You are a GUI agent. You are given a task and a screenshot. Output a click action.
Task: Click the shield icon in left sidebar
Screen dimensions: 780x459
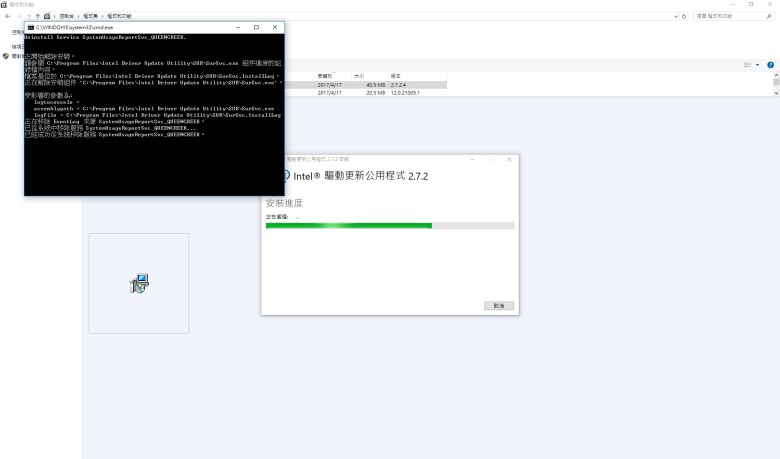(x=5, y=56)
